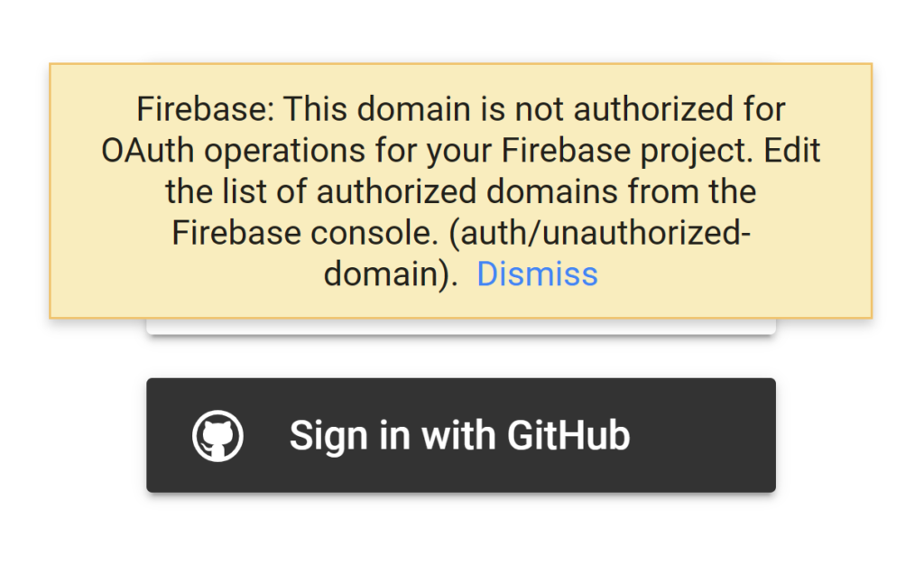Click the 'Sign in with GitHub' label text
The height and width of the screenshot is (575, 924).
coord(459,436)
